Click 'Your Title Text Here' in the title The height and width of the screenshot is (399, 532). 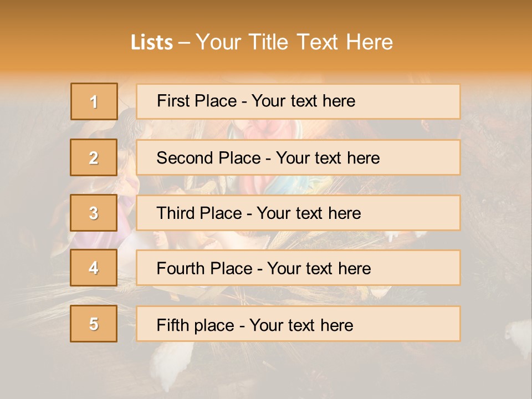click(294, 43)
